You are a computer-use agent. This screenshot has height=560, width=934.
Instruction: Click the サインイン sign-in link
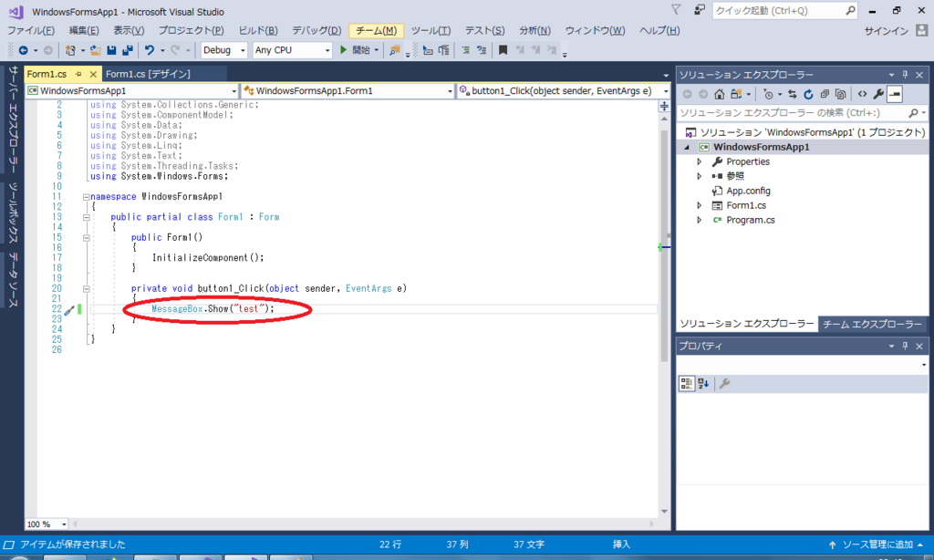[887, 31]
